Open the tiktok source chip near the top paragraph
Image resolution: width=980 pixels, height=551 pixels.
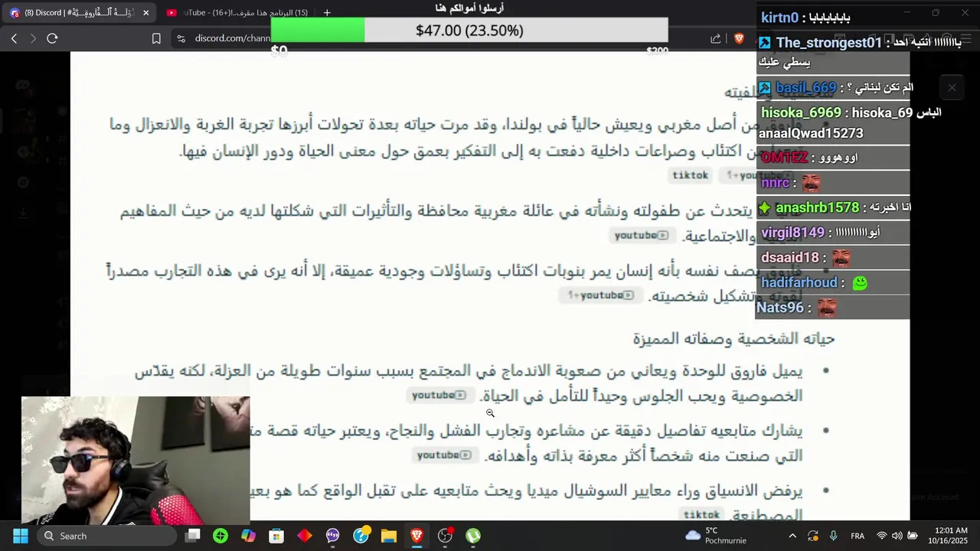(x=691, y=175)
